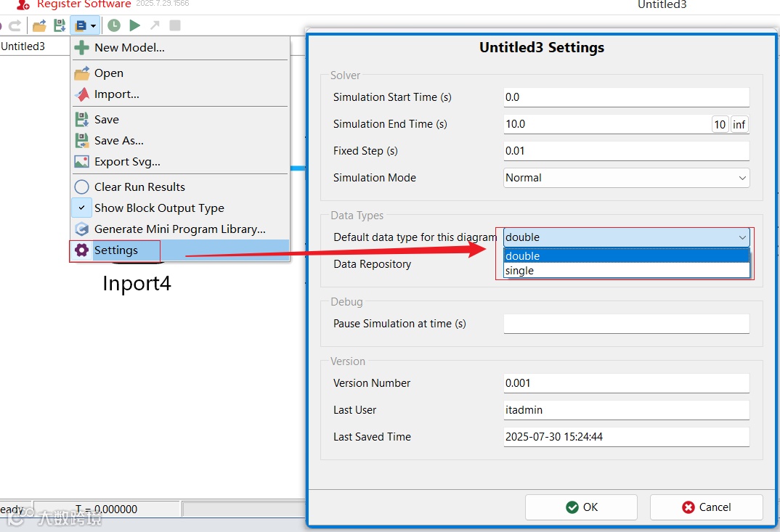Viewport: 780px width, 532px height.
Task: Set end time with the 10 button
Action: 720,124
